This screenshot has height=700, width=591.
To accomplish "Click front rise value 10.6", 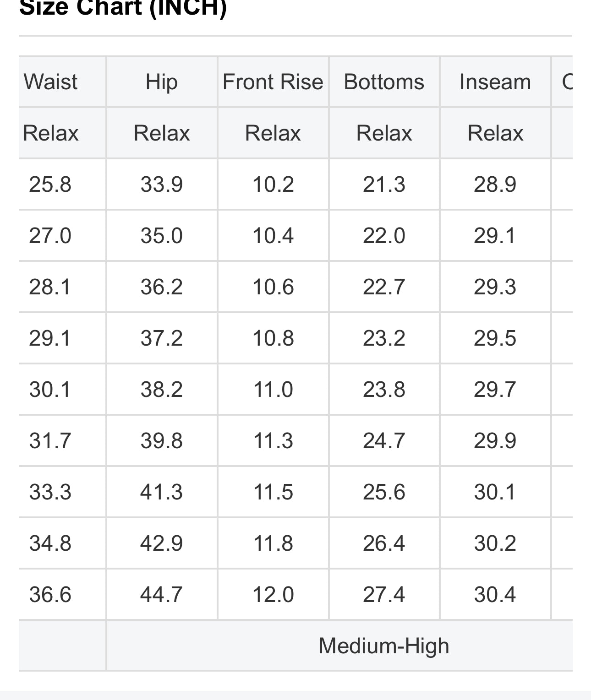I will [273, 287].
